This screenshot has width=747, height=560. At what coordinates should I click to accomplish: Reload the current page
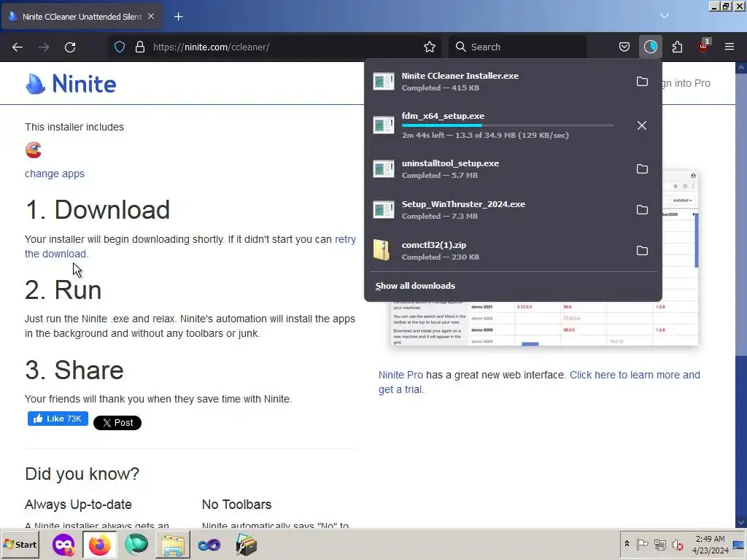[x=70, y=47]
